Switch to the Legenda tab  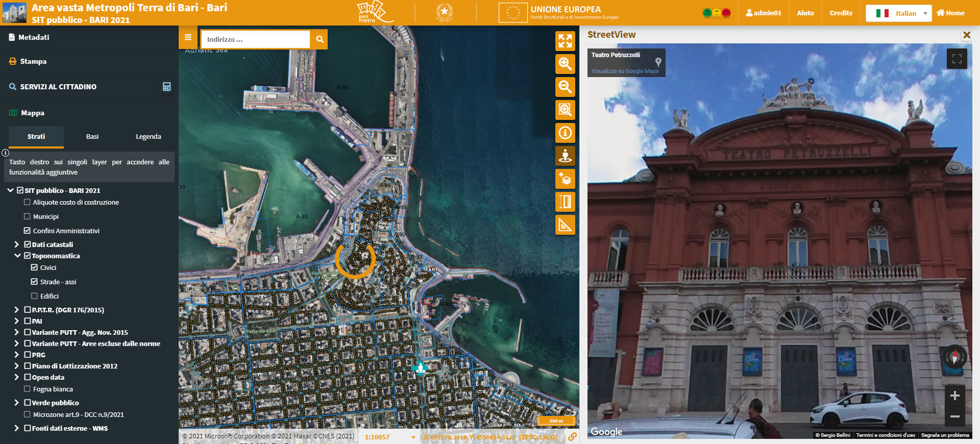pyautogui.click(x=148, y=137)
